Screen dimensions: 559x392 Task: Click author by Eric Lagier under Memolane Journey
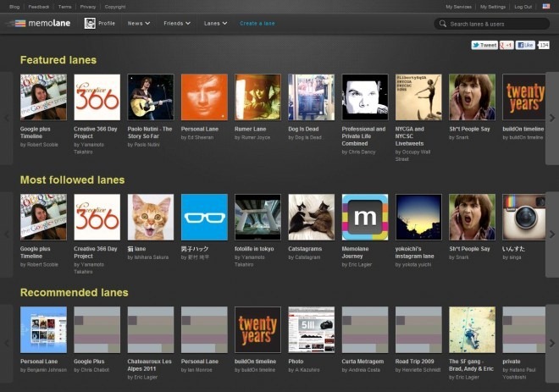[357, 264]
